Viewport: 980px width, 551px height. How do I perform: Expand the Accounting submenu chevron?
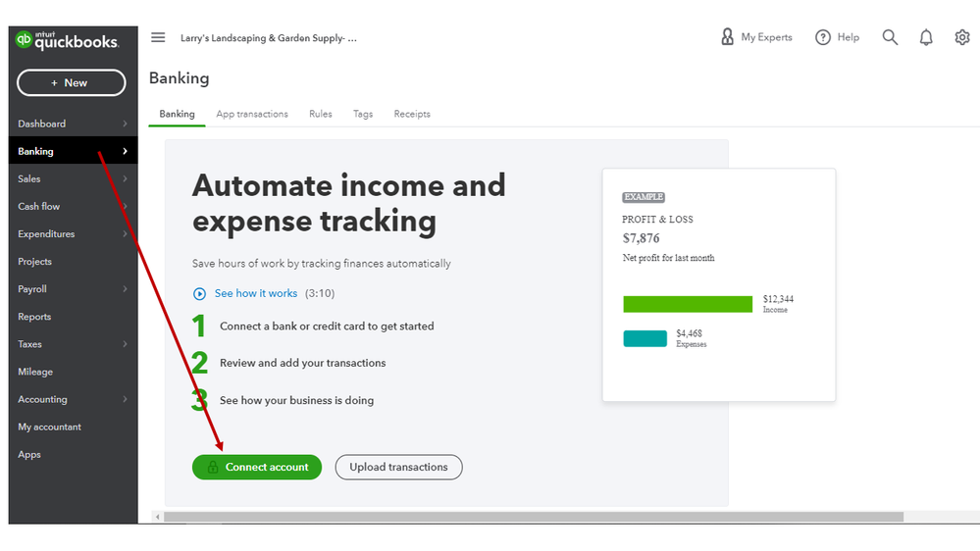click(125, 399)
